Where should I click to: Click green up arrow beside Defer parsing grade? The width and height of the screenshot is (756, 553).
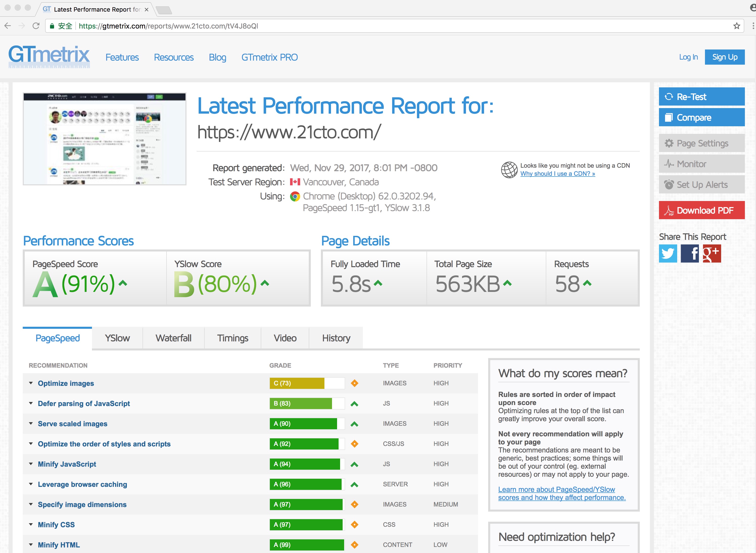(x=355, y=404)
